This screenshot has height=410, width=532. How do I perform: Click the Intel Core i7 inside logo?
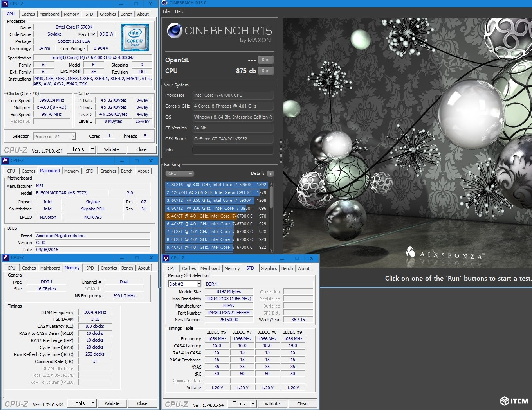pos(135,38)
